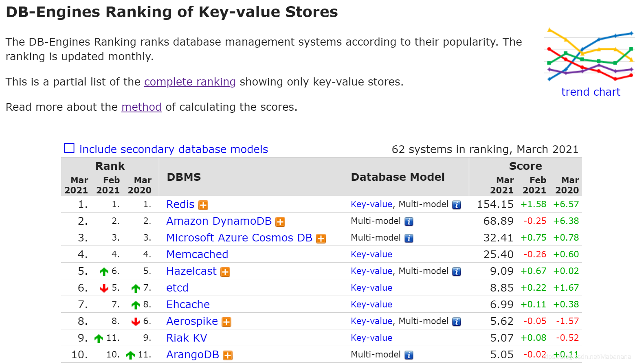The width and height of the screenshot is (635, 364).
Task: Click Key-value model link in Hazelcast row
Action: (x=371, y=271)
